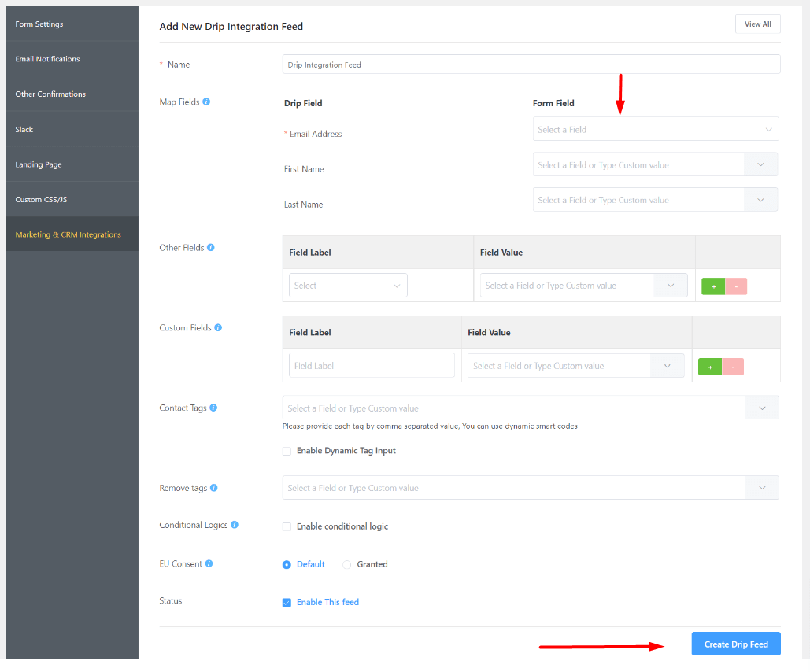Viewport: 810px width, 672px height.
Task: Click the 'Enable Dynamic Tag Input' label
Action: (346, 451)
